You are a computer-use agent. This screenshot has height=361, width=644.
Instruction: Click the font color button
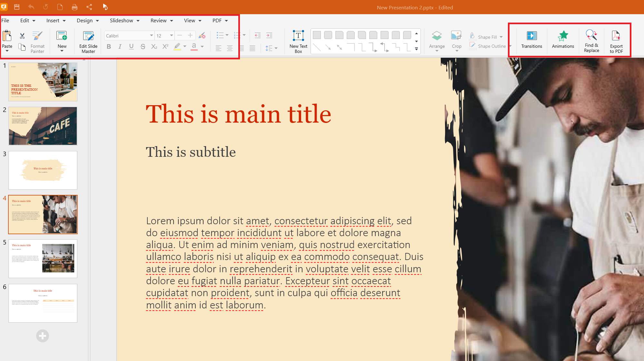click(194, 47)
